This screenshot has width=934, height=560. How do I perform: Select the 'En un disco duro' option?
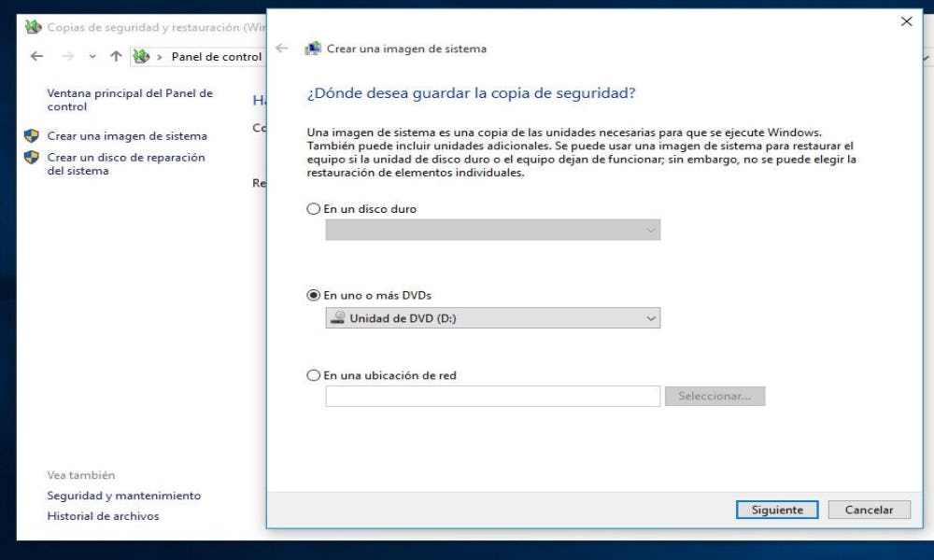tap(314, 209)
